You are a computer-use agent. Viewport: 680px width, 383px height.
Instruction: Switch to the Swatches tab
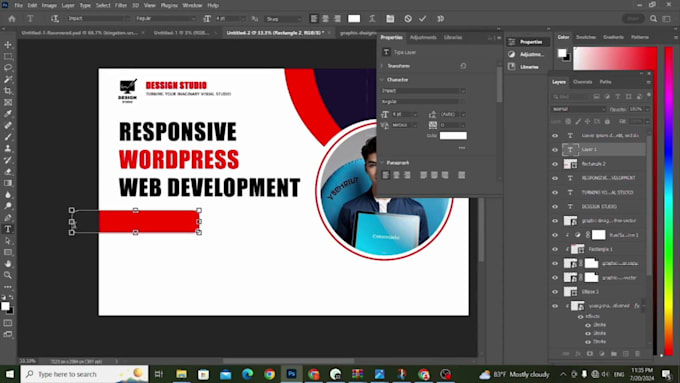tap(586, 37)
